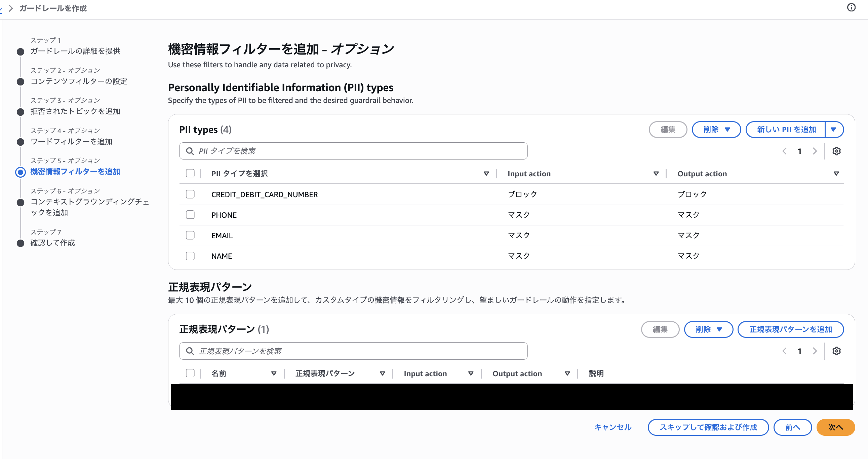Select all PII types via the header checkbox
This screenshot has width=868, height=459.
click(190, 173)
